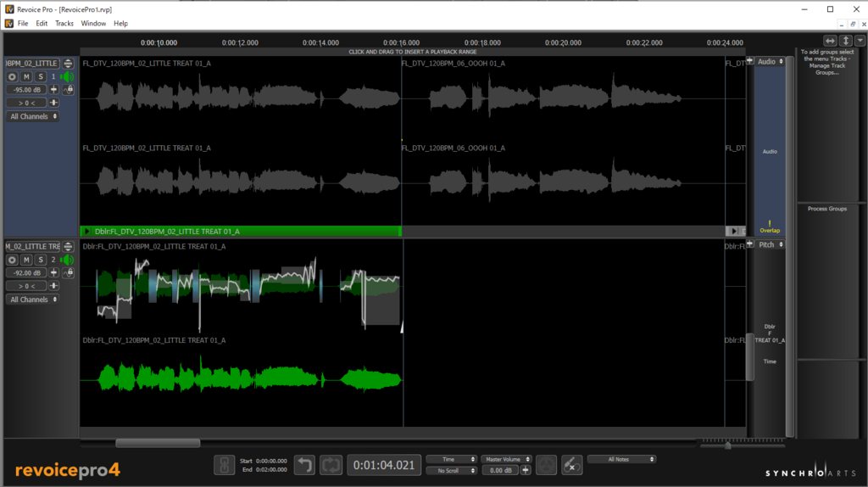
Task: Open the Tracks menu
Action: pyautogui.click(x=64, y=23)
